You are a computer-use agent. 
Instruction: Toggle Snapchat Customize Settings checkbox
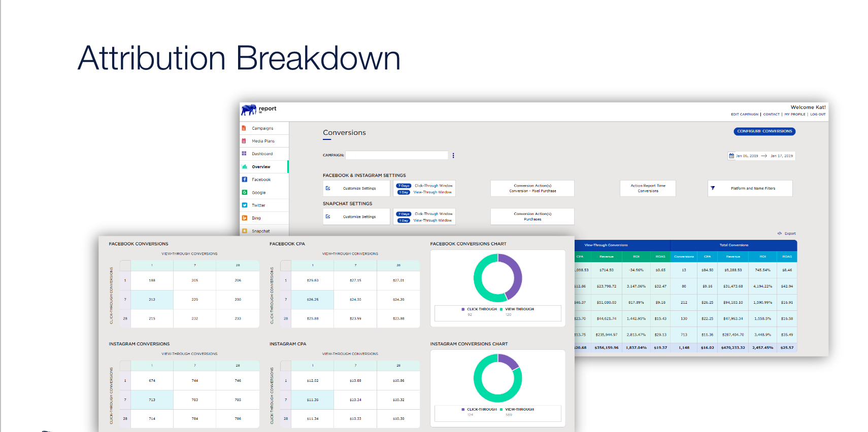[328, 217]
